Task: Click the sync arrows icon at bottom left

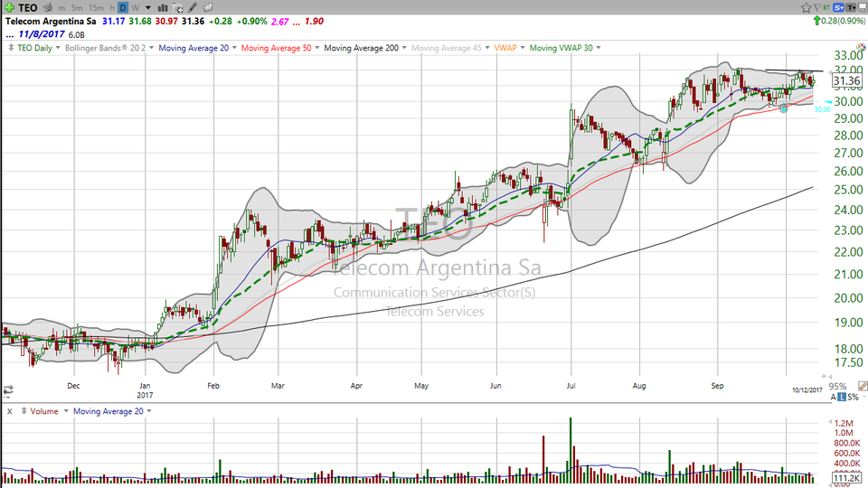Action: (x=8, y=390)
